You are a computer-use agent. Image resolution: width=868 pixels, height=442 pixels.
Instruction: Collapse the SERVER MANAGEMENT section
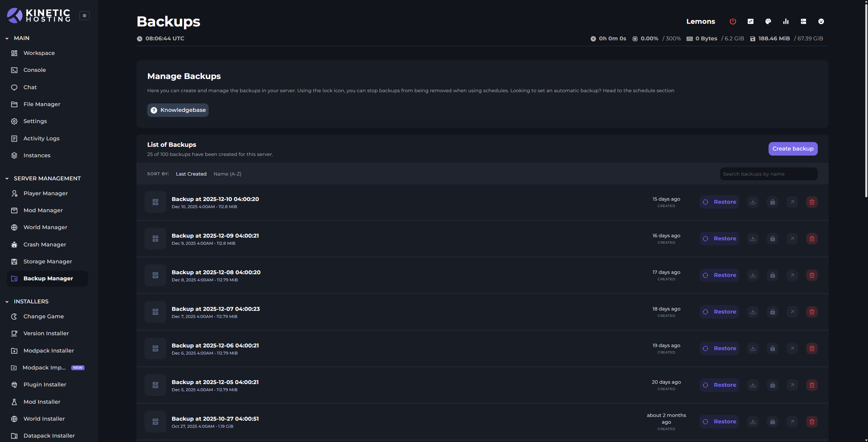(x=7, y=178)
